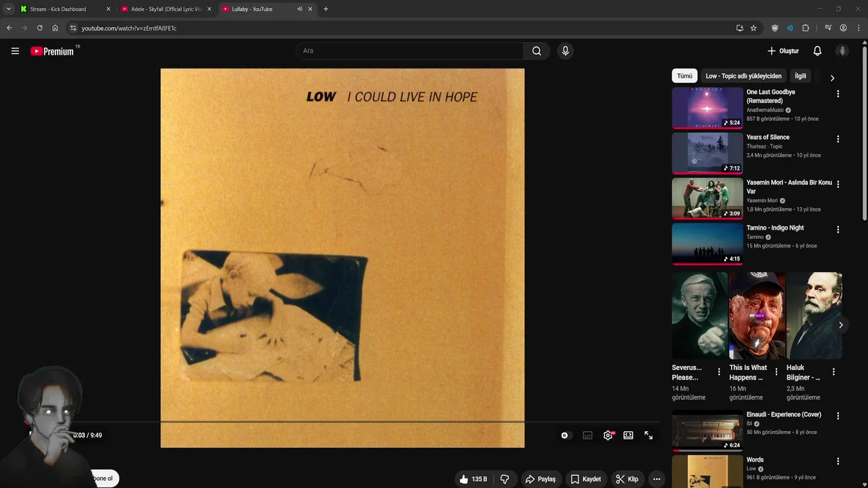
Task: Seek on the video progress bar
Action: click(x=342, y=422)
